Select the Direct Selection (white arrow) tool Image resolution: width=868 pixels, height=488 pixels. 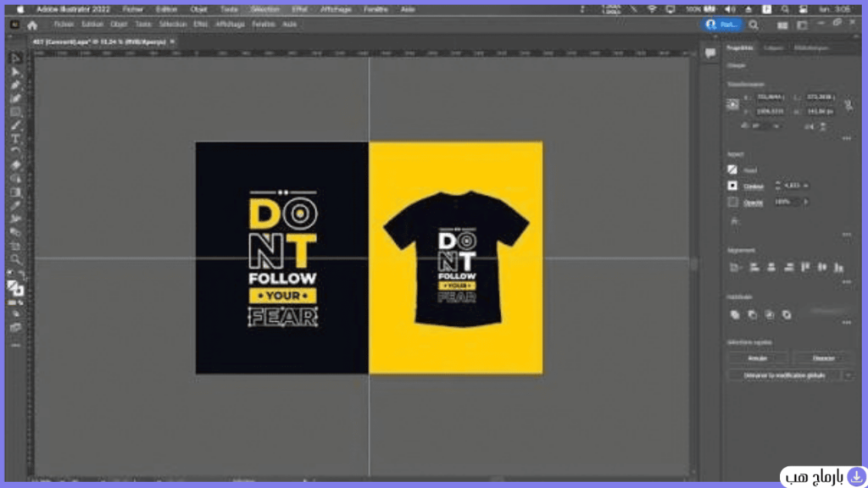15,72
